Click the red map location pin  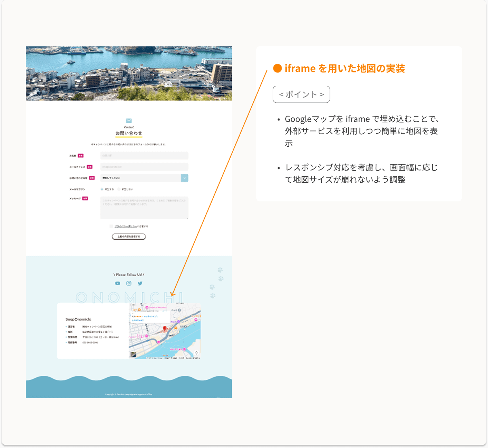pos(164,329)
